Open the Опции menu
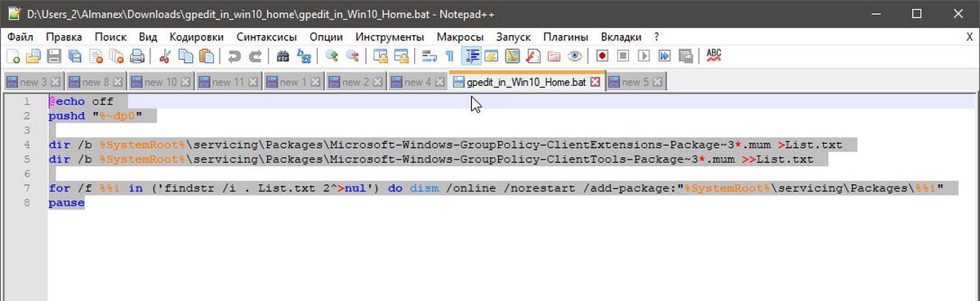Viewport: 980px width, 301px height. (x=327, y=37)
